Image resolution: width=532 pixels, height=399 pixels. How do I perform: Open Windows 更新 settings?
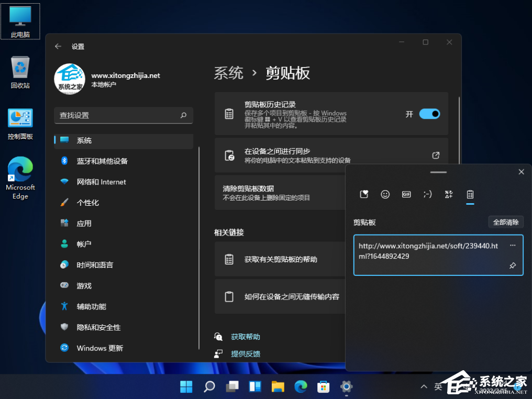124,348
